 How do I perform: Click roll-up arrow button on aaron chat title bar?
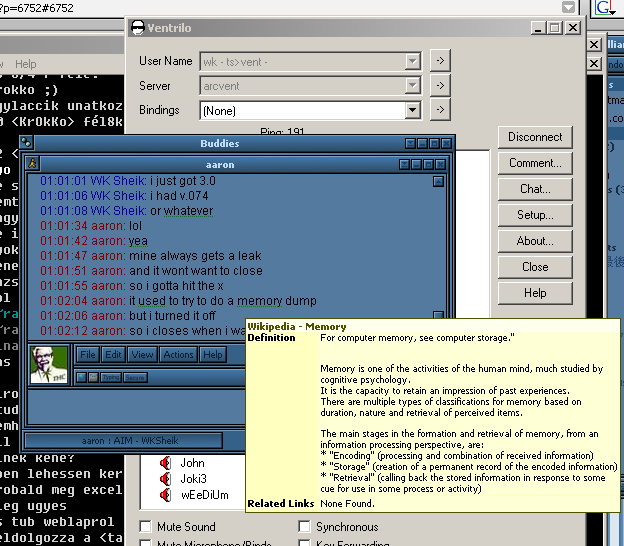pyautogui.click(x=404, y=164)
